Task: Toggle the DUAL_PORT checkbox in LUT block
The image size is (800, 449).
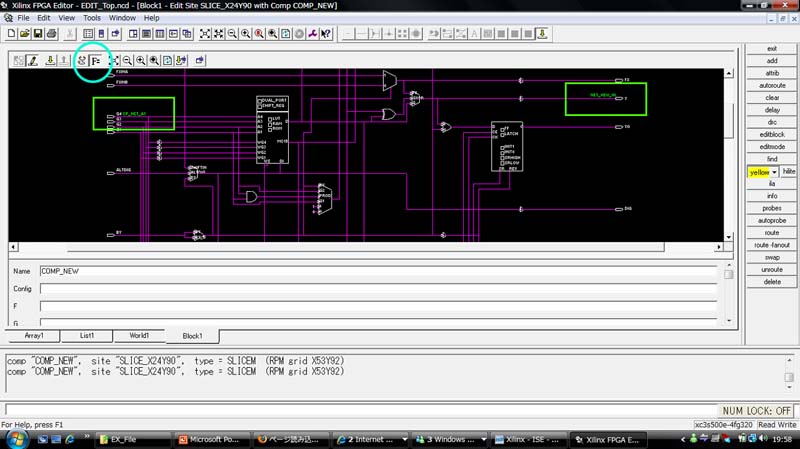Action: point(260,101)
